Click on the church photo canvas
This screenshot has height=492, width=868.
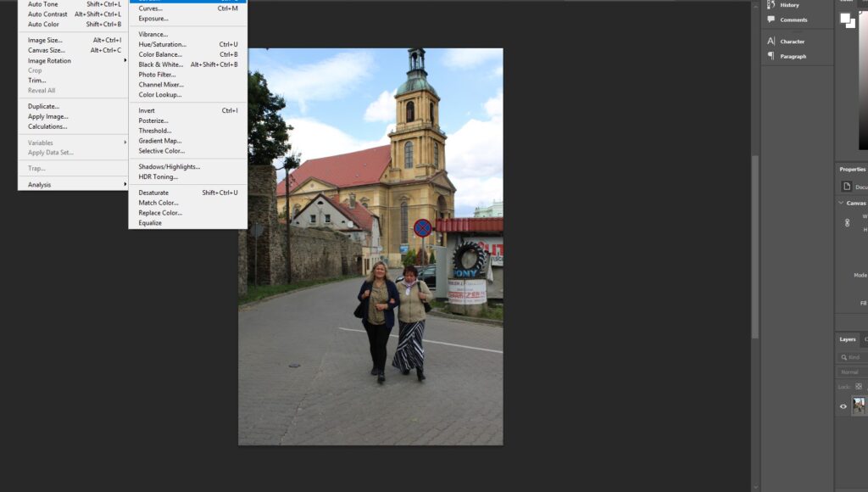click(370, 247)
